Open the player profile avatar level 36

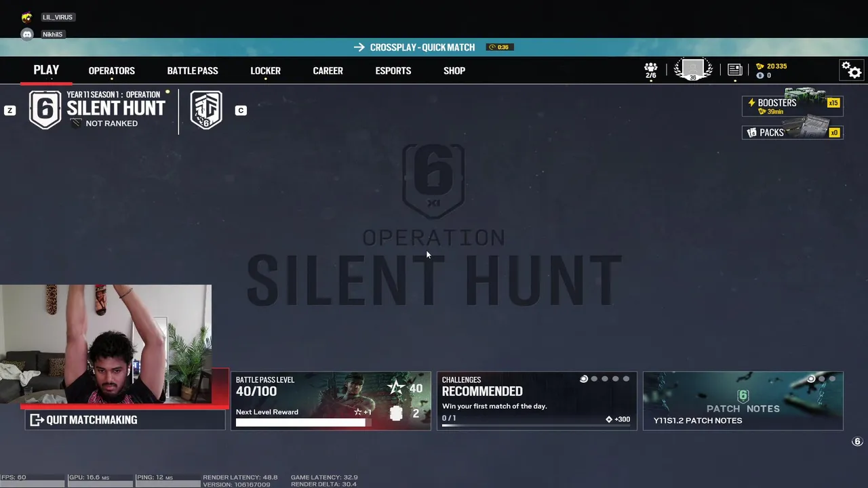pyautogui.click(x=693, y=70)
